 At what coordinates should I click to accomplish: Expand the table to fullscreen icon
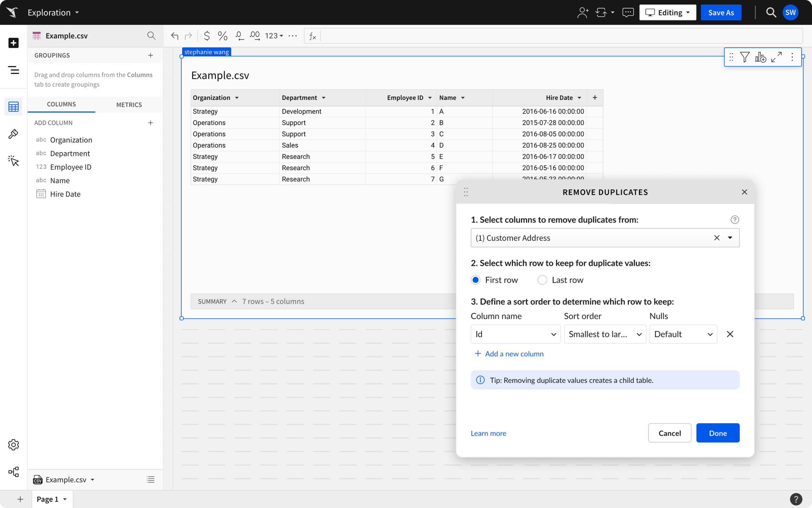(776, 57)
